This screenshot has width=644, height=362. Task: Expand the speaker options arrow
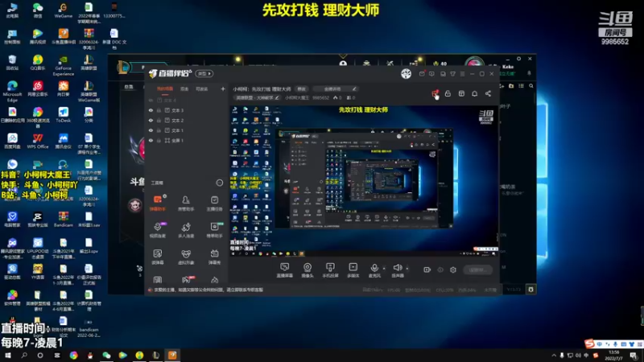tap(407, 269)
